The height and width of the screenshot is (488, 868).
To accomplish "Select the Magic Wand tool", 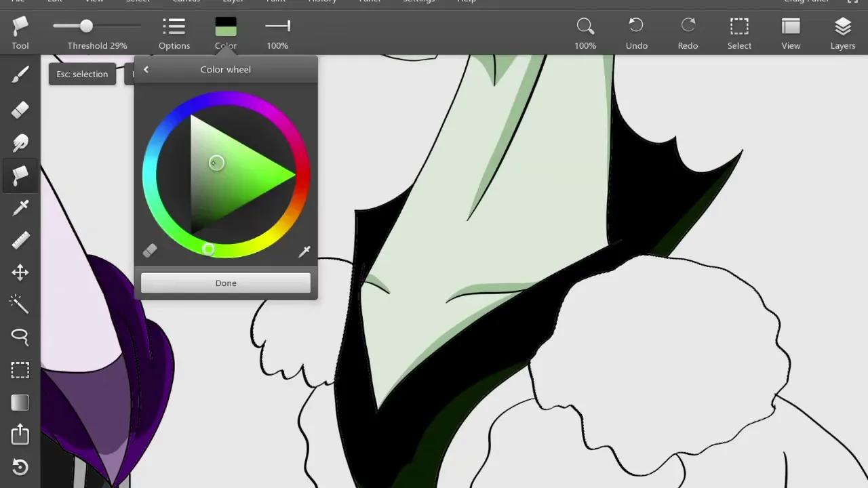I will (x=20, y=304).
